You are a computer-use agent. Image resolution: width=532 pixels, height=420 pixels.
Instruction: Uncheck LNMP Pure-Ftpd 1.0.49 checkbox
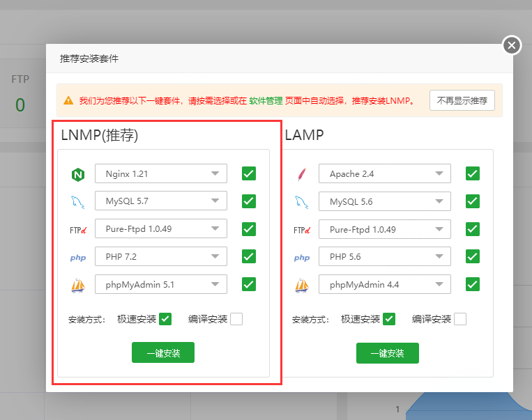[249, 229]
